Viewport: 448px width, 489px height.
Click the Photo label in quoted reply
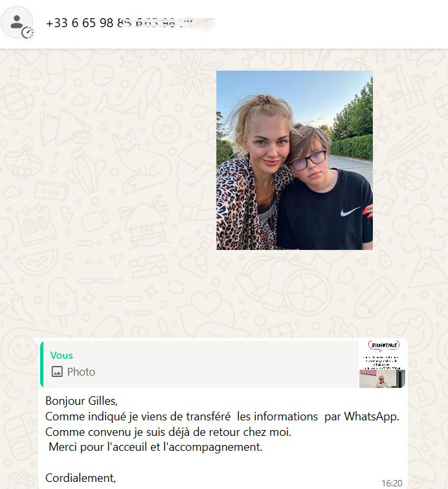[81, 372]
